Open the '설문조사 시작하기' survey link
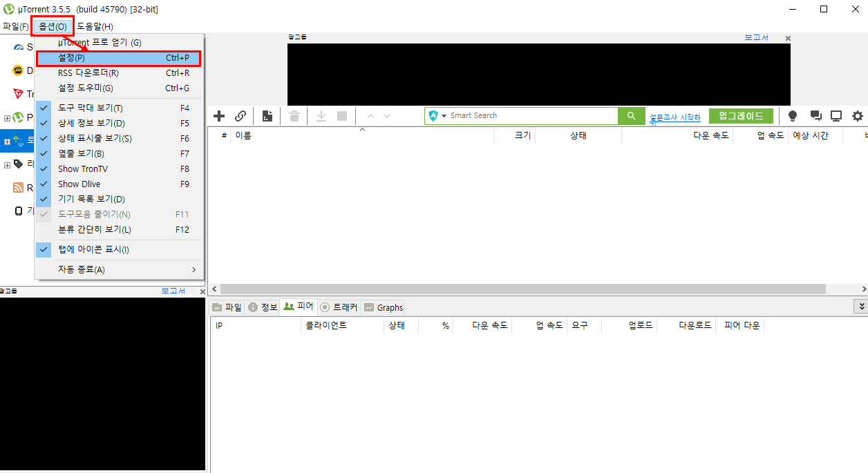 point(675,119)
